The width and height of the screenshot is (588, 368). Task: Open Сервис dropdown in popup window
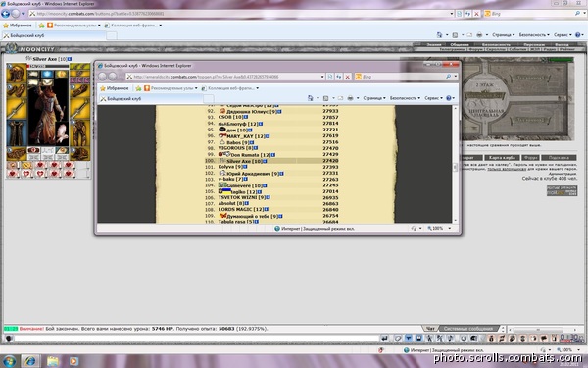click(433, 98)
